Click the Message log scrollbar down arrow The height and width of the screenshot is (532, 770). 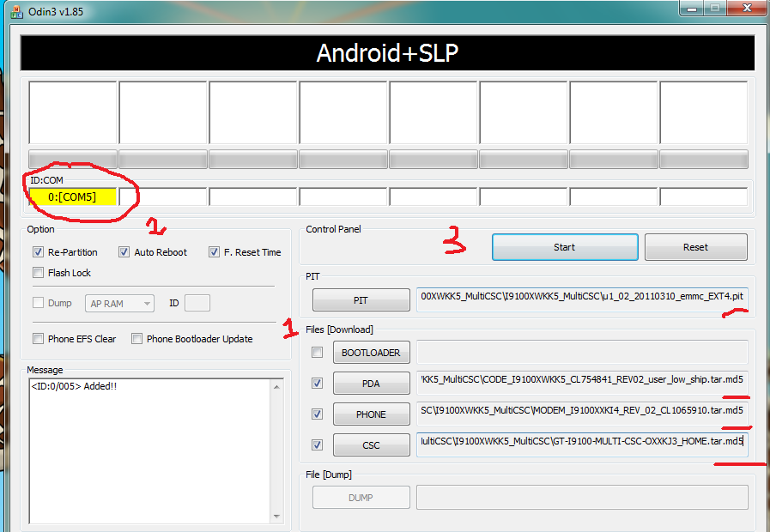[277, 516]
